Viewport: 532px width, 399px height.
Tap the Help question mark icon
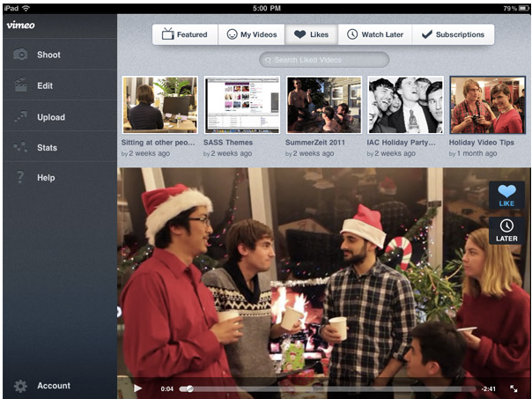20,177
